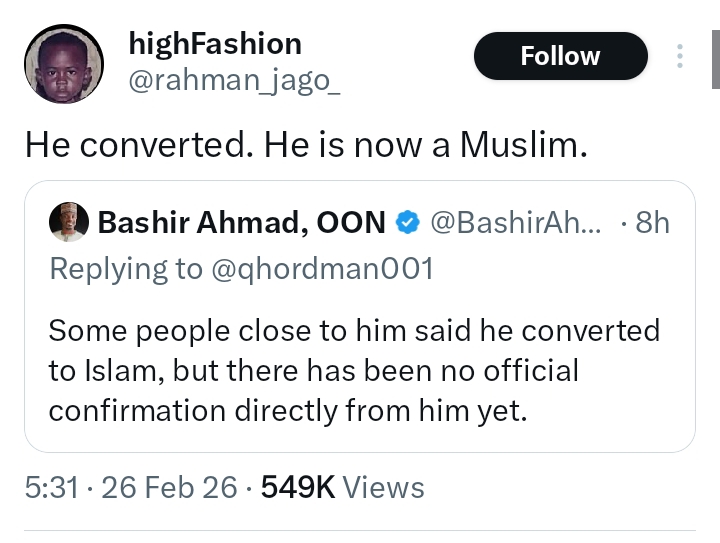The image size is (720, 543).
Task: Open highFashion's profile avatar
Action: coord(63,63)
